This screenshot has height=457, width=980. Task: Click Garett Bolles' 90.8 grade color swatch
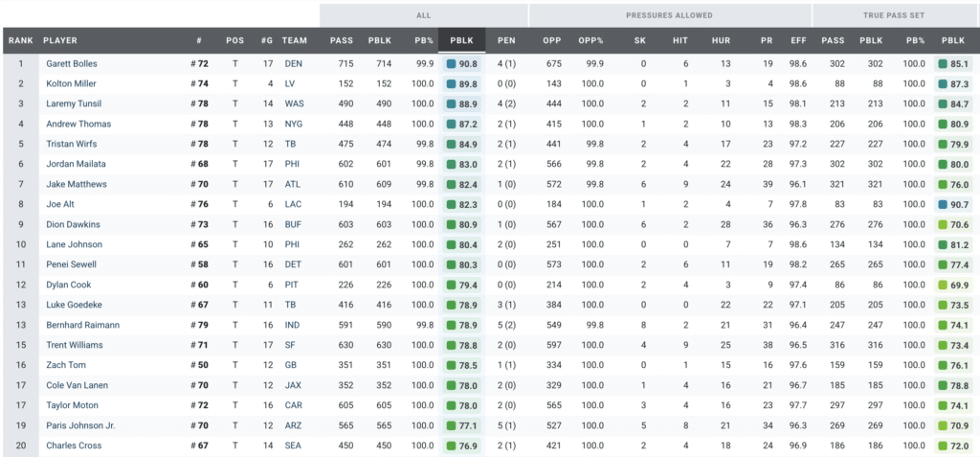(x=452, y=63)
